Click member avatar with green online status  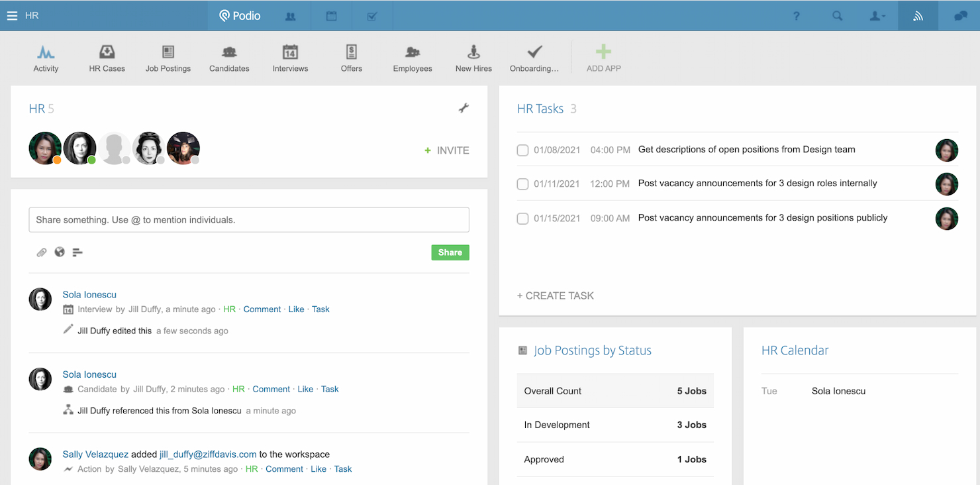pyautogui.click(x=80, y=148)
